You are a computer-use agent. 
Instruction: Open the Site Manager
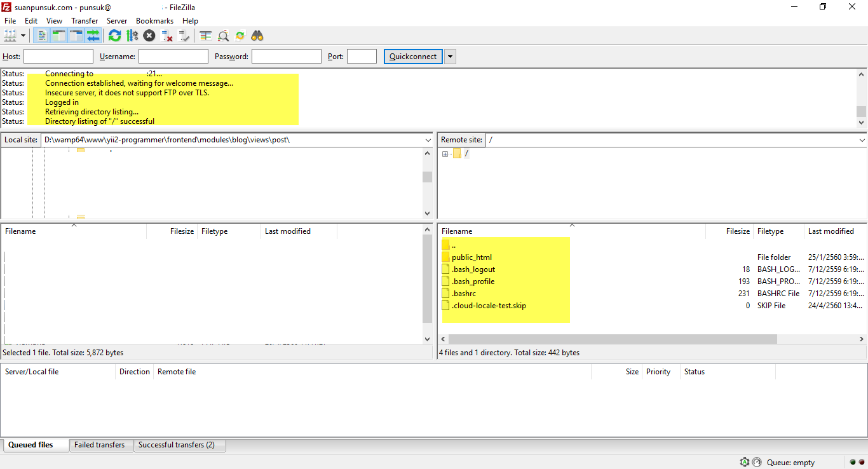click(x=11, y=36)
